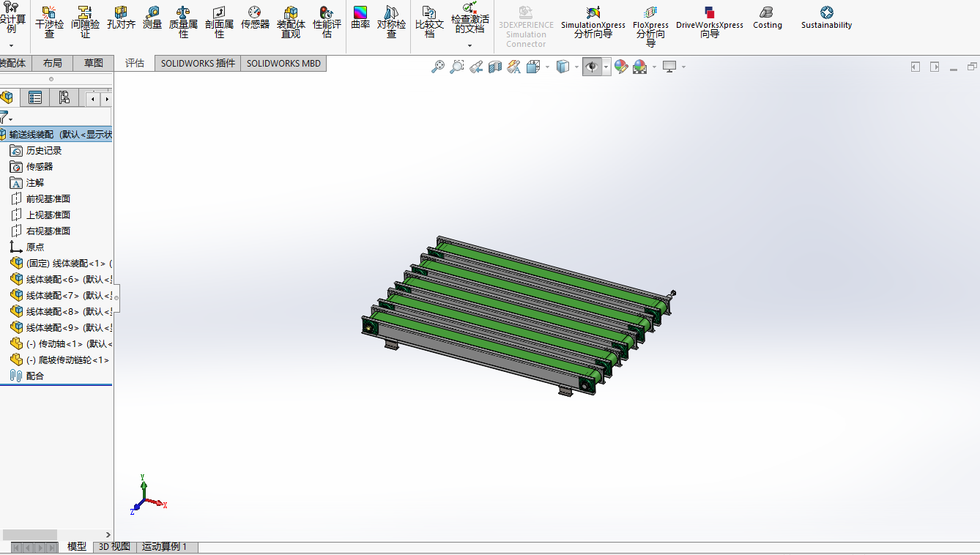This screenshot has height=555, width=980.
Task: Switch to the 草图 ribbon tab
Action: (x=93, y=63)
